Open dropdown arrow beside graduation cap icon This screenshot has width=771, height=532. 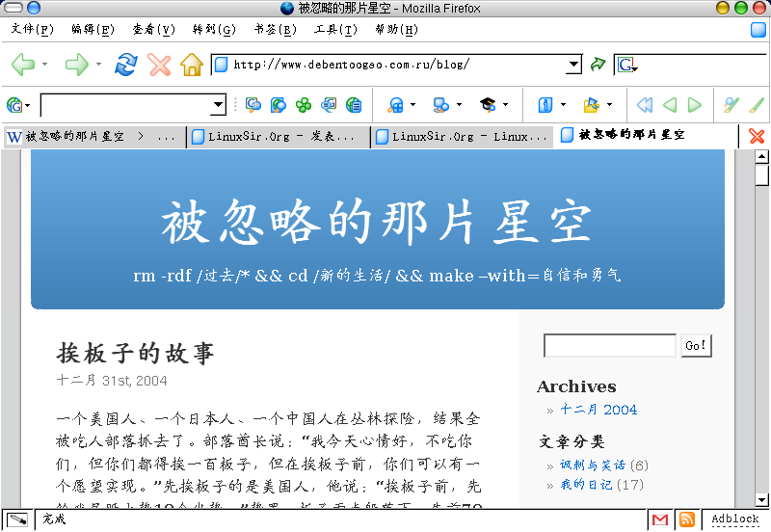point(505,105)
